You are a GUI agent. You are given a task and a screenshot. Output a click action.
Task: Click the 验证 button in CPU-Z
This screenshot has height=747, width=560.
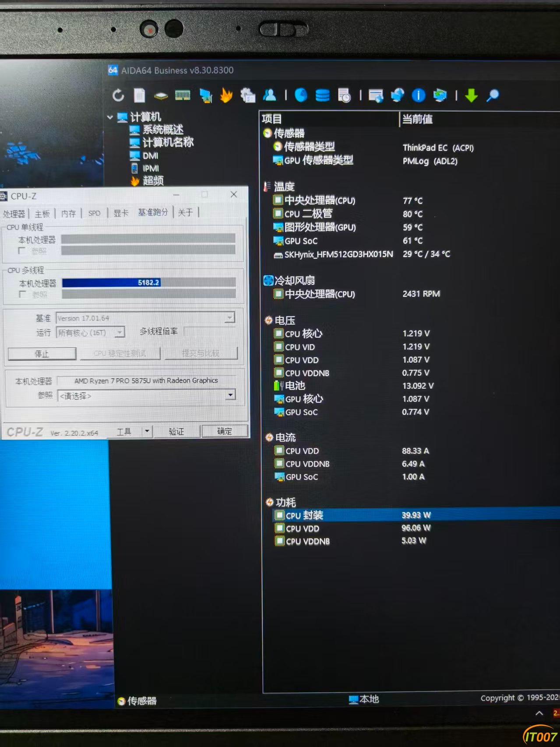pos(176,431)
